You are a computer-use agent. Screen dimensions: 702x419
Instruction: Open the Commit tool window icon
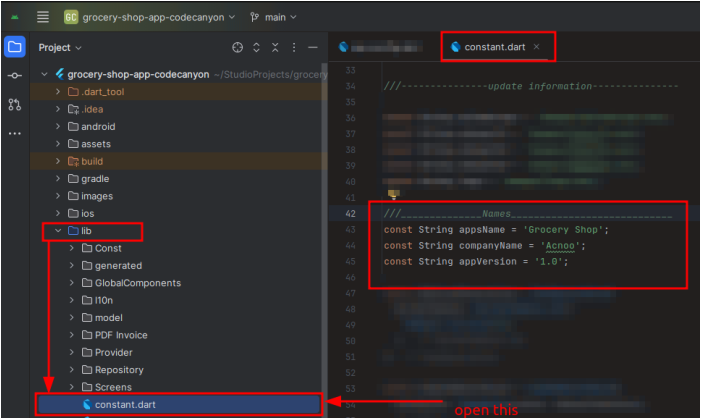tap(15, 76)
